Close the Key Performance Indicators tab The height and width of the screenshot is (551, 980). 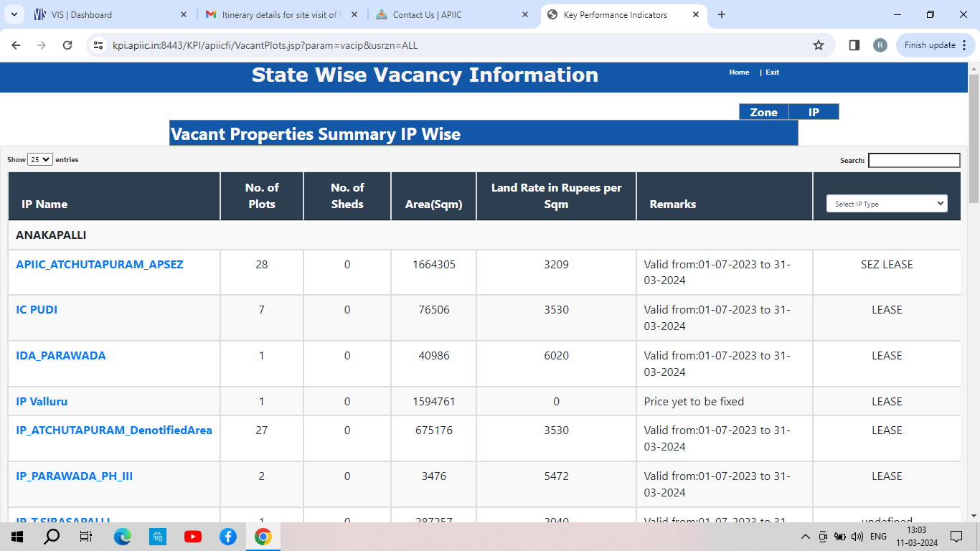[696, 14]
